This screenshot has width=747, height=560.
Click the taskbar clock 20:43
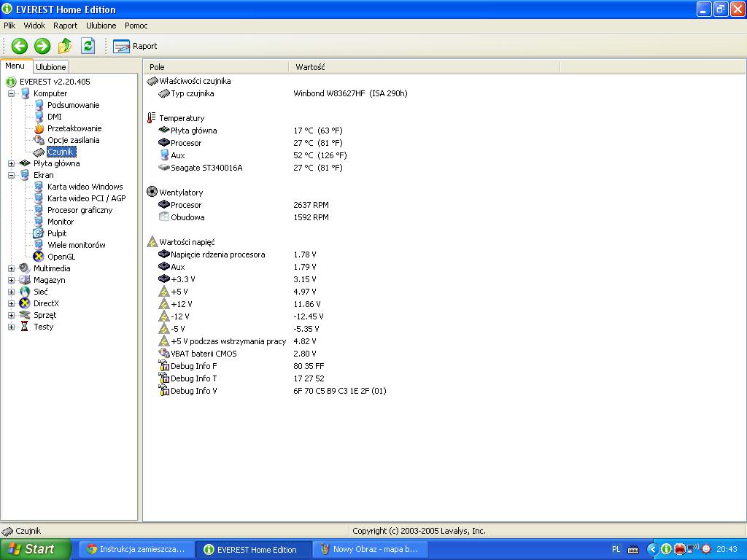(727, 550)
